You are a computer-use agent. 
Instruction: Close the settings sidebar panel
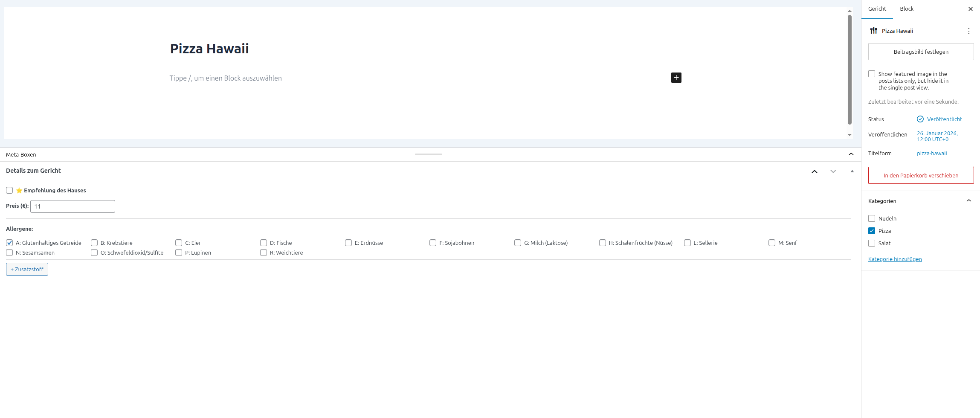(970, 9)
